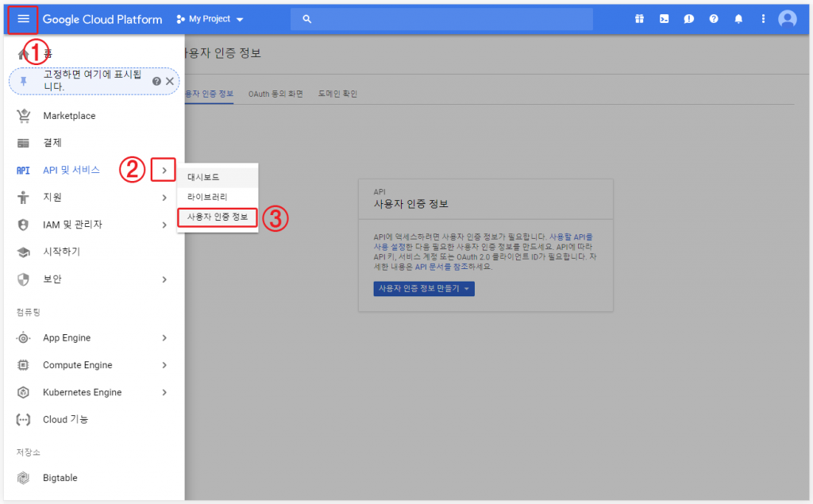
Task: Open the help question mark icon in the top bar
Action: [714, 19]
